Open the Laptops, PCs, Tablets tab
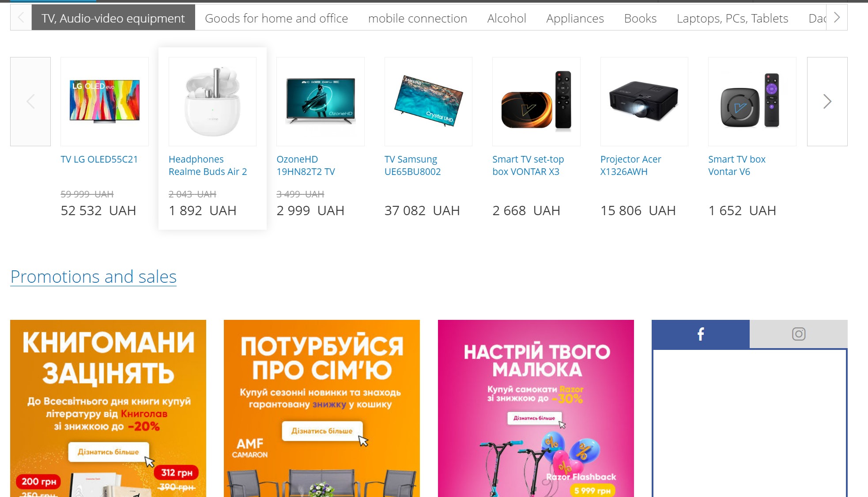 coord(732,18)
